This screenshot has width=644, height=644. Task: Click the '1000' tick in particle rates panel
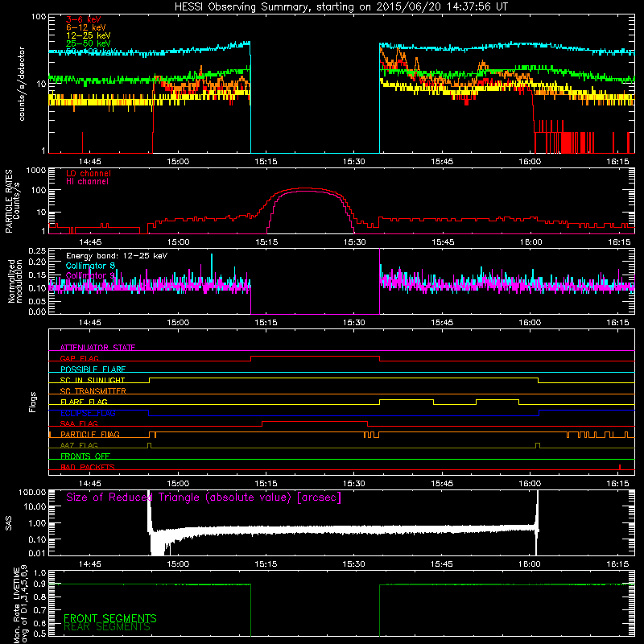click(x=36, y=171)
